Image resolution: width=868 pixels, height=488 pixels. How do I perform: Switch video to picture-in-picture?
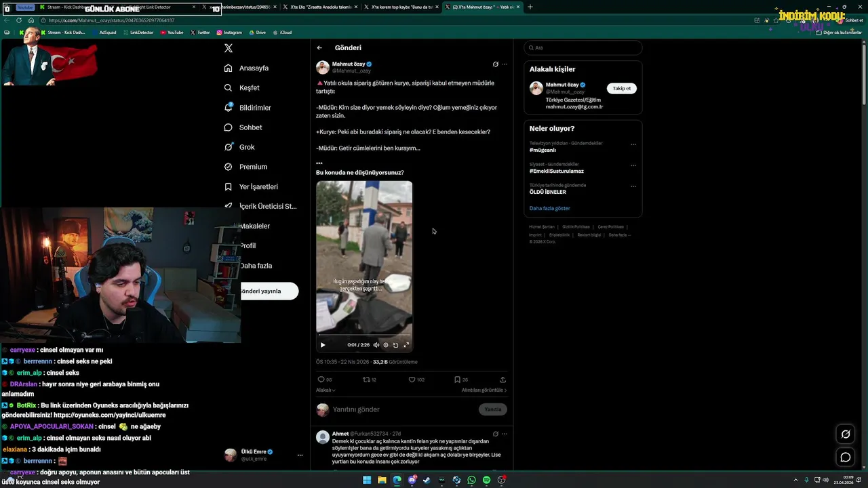click(x=396, y=345)
